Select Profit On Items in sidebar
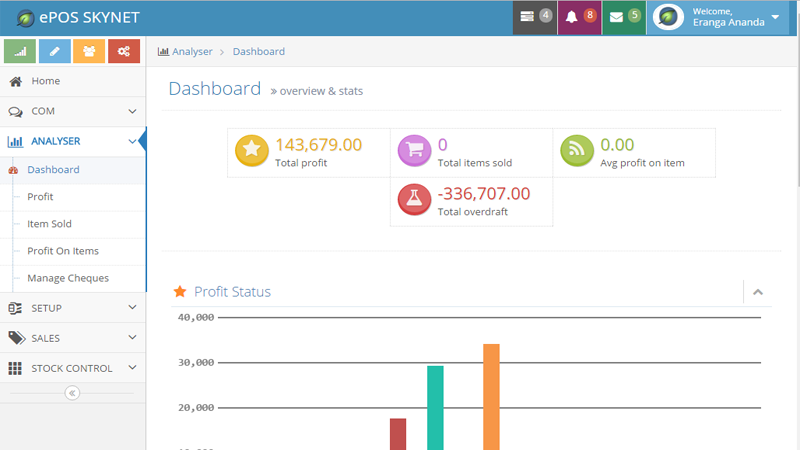 coord(63,251)
